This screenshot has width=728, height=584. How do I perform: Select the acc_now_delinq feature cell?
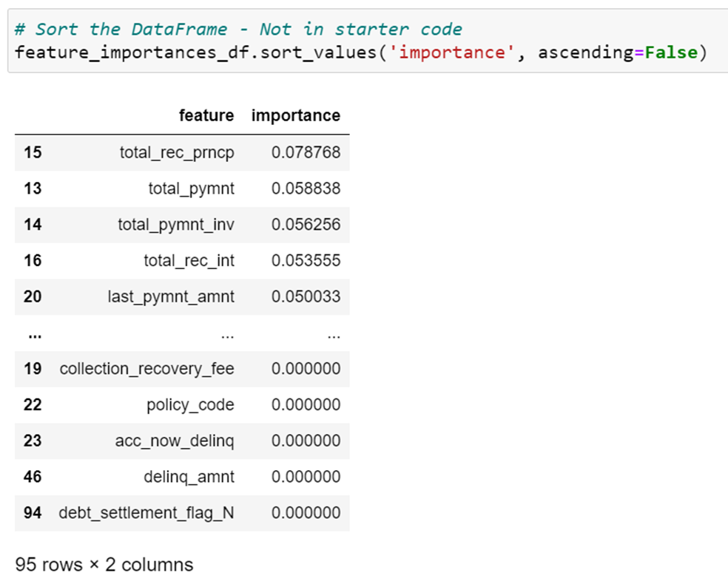click(x=175, y=441)
